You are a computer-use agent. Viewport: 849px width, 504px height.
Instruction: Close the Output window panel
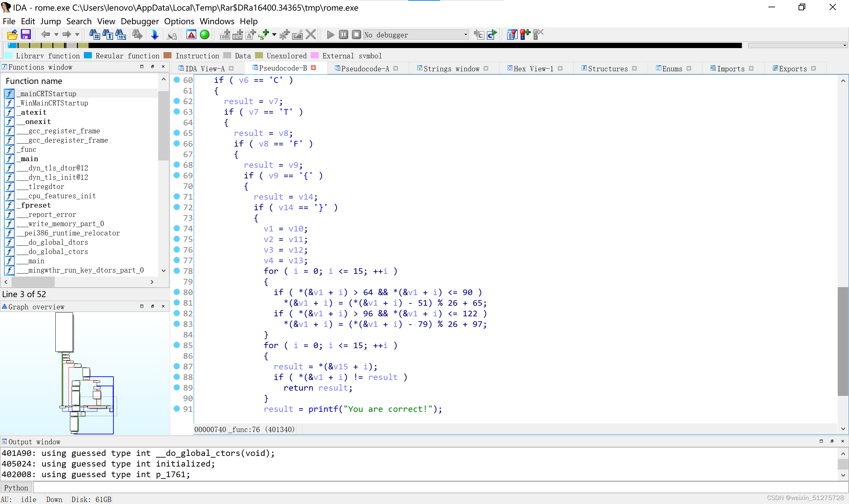(x=843, y=441)
